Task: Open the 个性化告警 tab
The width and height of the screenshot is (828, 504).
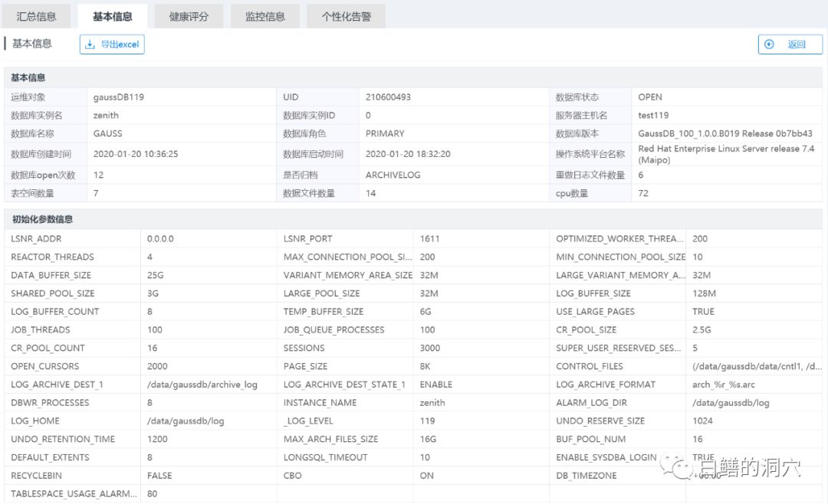Action: [346, 16]
